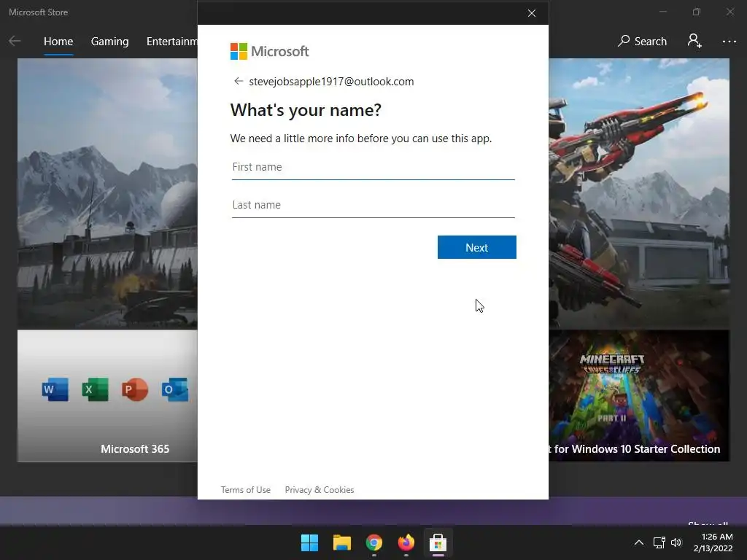Select the Home tab in Microsoft Store
This screenshot has height=560, width=747.
click(x=58, y=42)
